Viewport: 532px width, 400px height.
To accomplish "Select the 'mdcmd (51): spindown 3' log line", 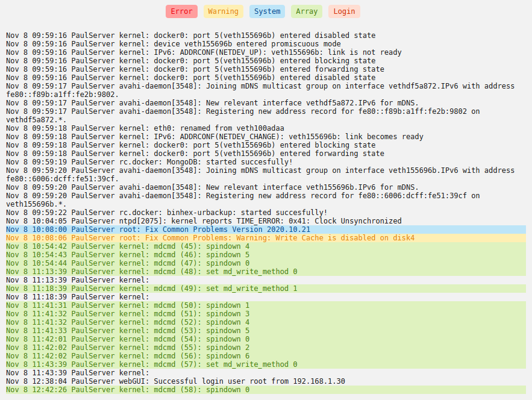I will coord(266,314).
